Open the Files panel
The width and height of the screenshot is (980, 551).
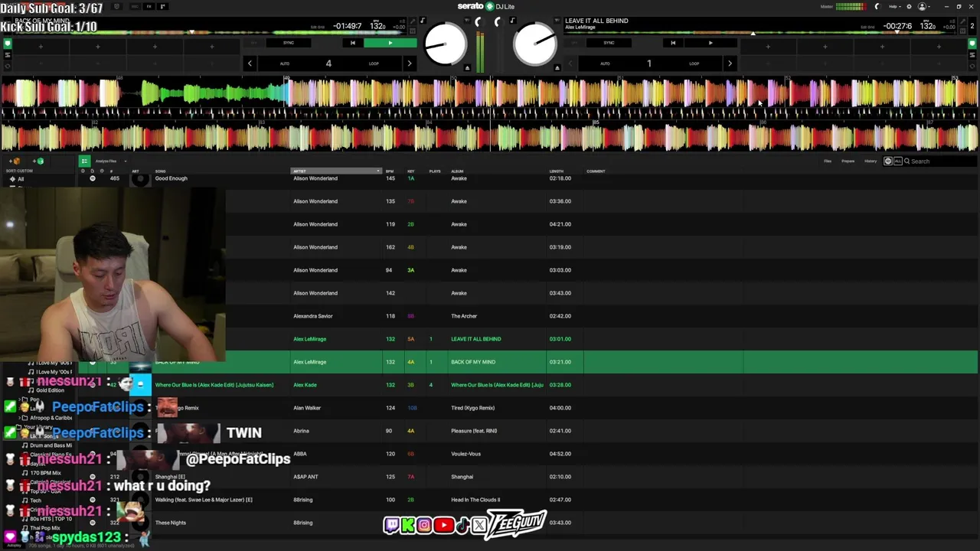point(828,161)
